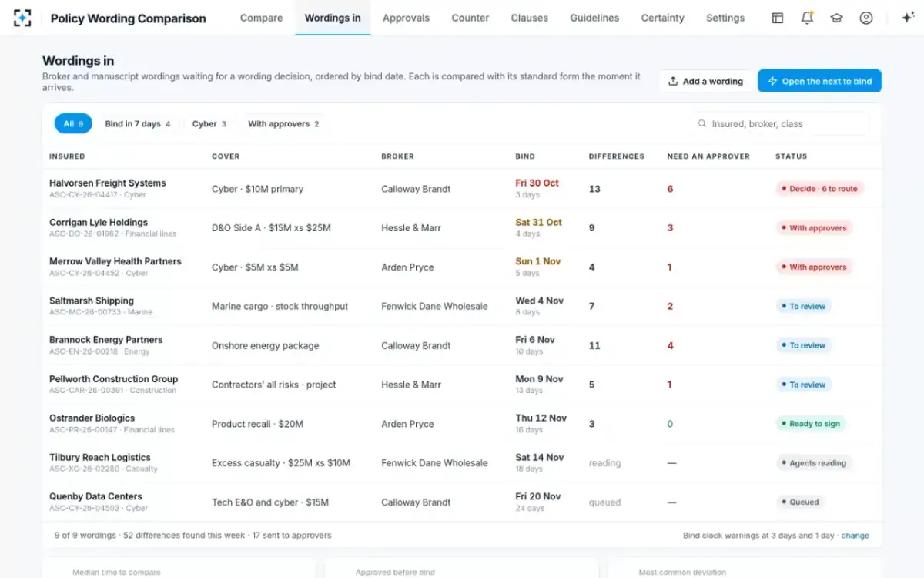
Task: Switch to the Compare tab
Action: click(x=261, y=18)
